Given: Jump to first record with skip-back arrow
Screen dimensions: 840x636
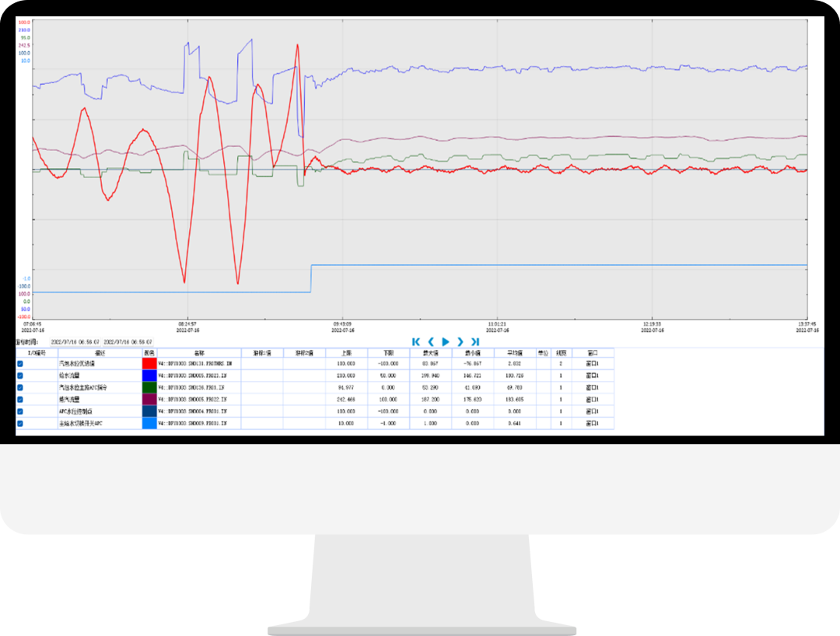Looking at the screenshot, I should point(416,341).
